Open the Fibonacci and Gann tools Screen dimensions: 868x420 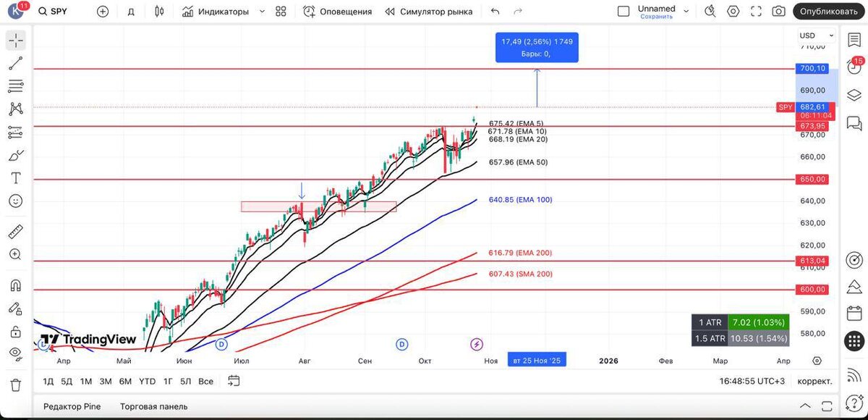click(x=16, y=86)
